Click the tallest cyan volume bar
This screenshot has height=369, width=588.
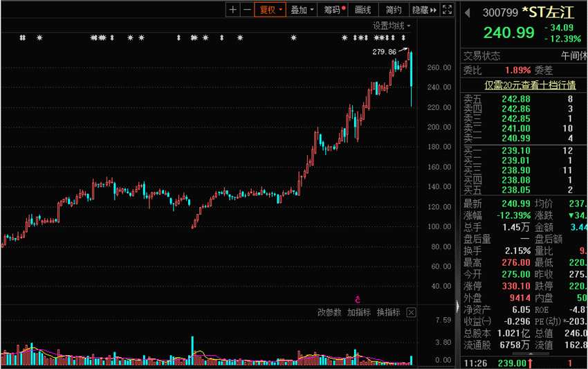click(192, 350)
